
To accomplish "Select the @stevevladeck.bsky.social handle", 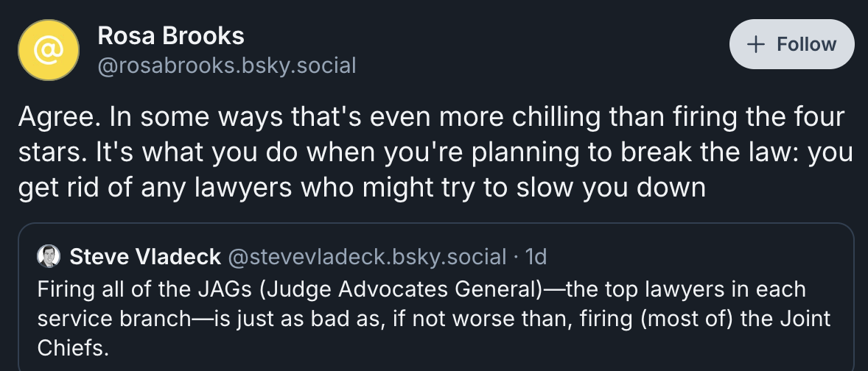I will tap(368, 256).
